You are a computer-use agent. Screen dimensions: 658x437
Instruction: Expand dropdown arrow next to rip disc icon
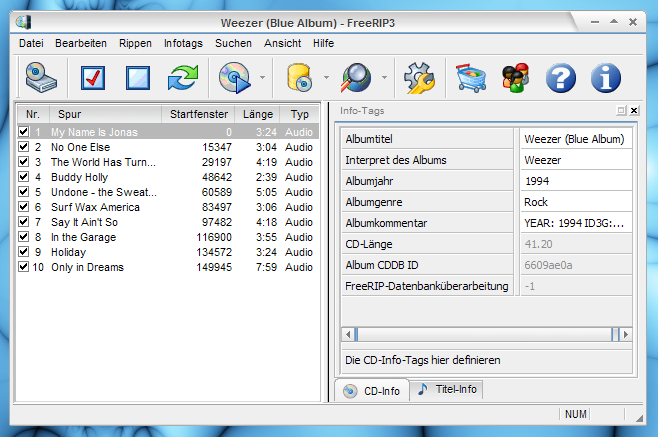tap(262, 78)
